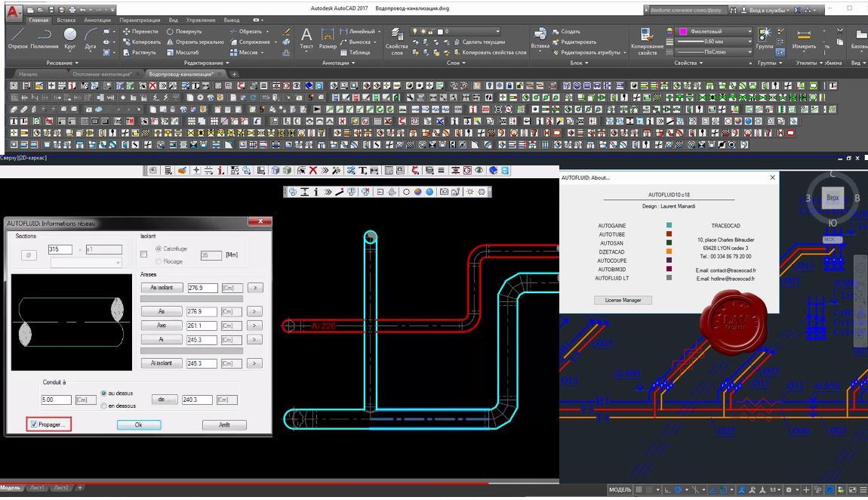Screen dimensions: 868x500
Task: Click the Выноска leader tool
Action: point(356,42)
